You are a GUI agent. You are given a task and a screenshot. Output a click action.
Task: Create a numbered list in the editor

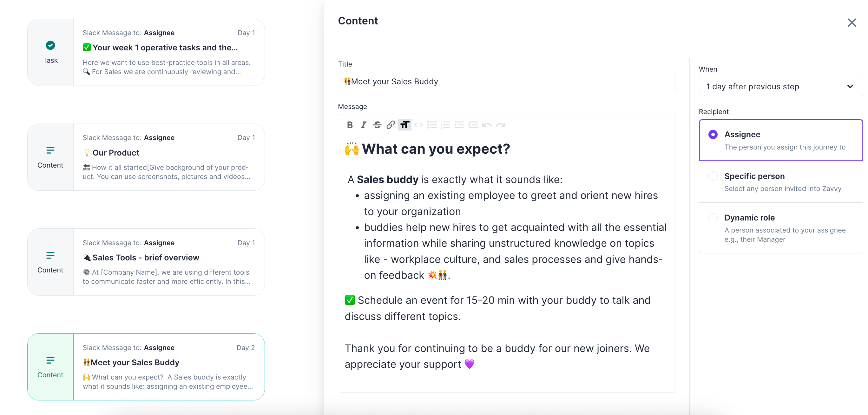coord(446,125)
